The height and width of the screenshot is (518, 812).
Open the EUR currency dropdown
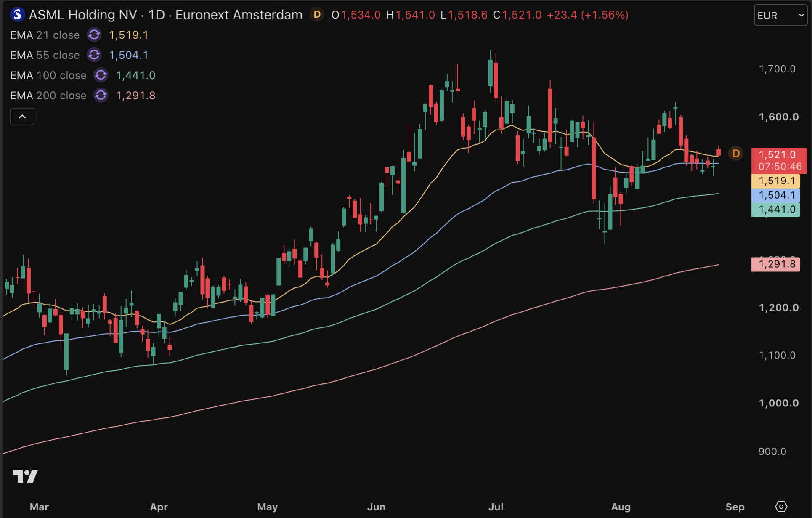coord(780,16)
